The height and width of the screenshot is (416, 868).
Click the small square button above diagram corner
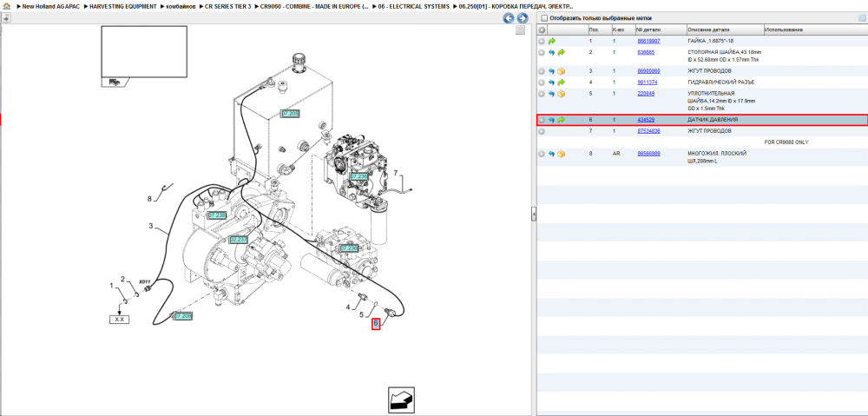(520, 30)
